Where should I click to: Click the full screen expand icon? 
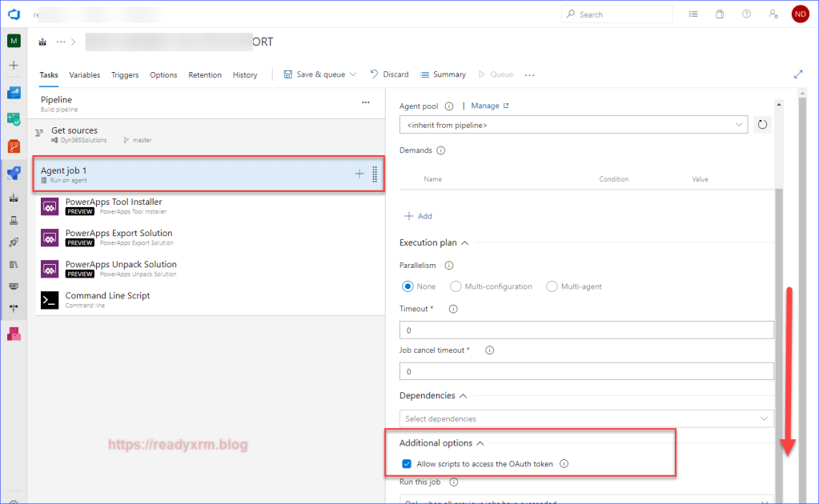[797, 74]
